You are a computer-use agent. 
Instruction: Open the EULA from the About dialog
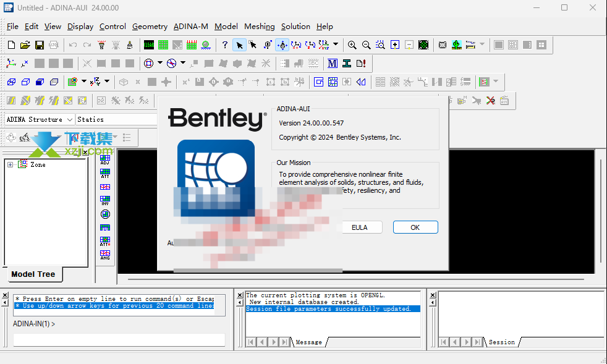(360, 227)
